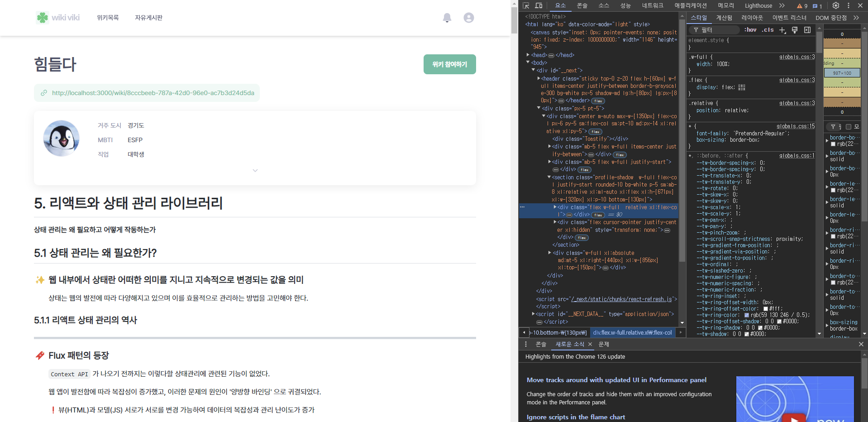Open the localhost wiki URL link
Image resolution: width=868 pixels, height=422 pixels.
point(153,93)
